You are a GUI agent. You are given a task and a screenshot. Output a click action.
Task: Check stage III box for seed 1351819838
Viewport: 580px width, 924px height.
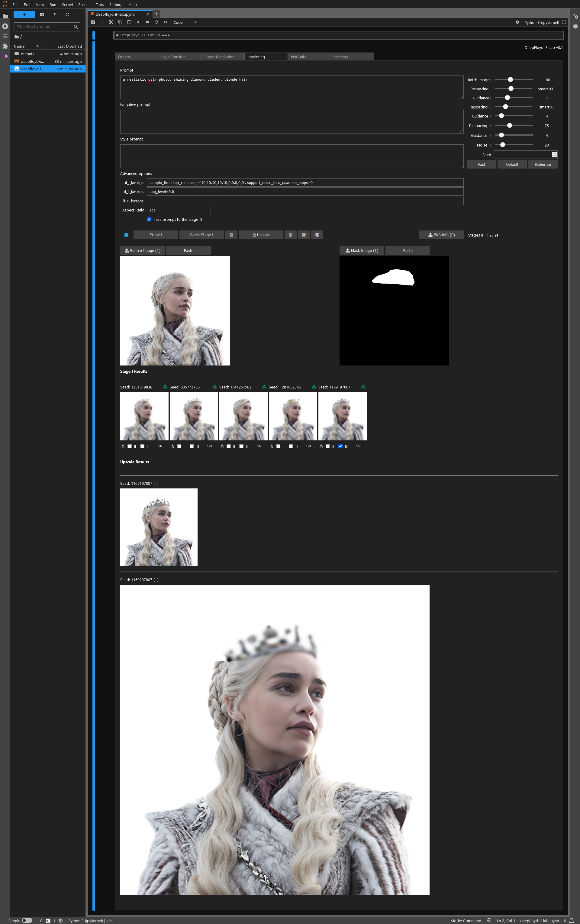[x=142, y=446]
